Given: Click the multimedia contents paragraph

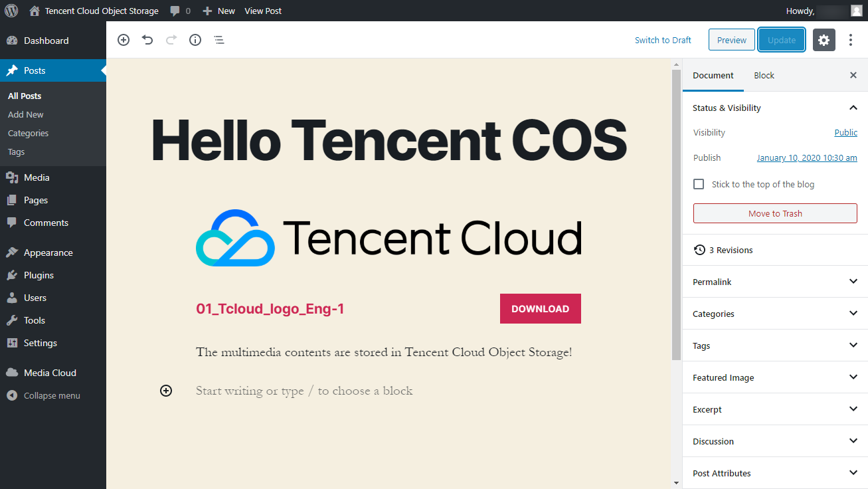Looking at the screenshot, I should 384,352.
